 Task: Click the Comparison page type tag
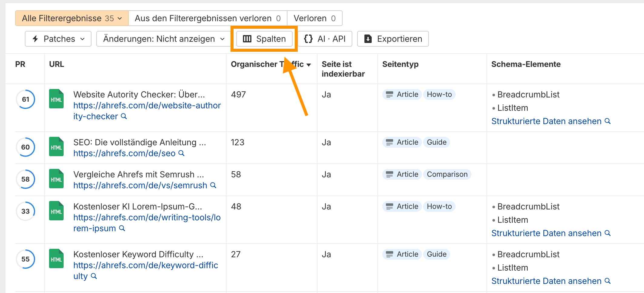coord(447,174)
